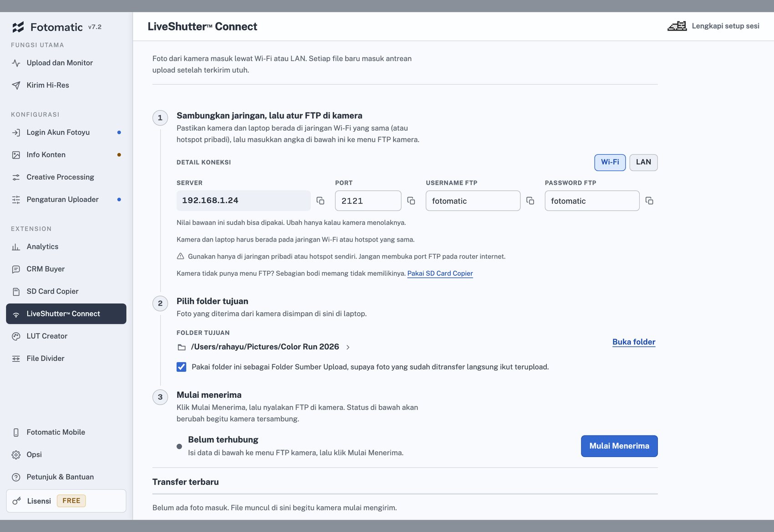Click the folder path Color Run 2026

(265, 347)
